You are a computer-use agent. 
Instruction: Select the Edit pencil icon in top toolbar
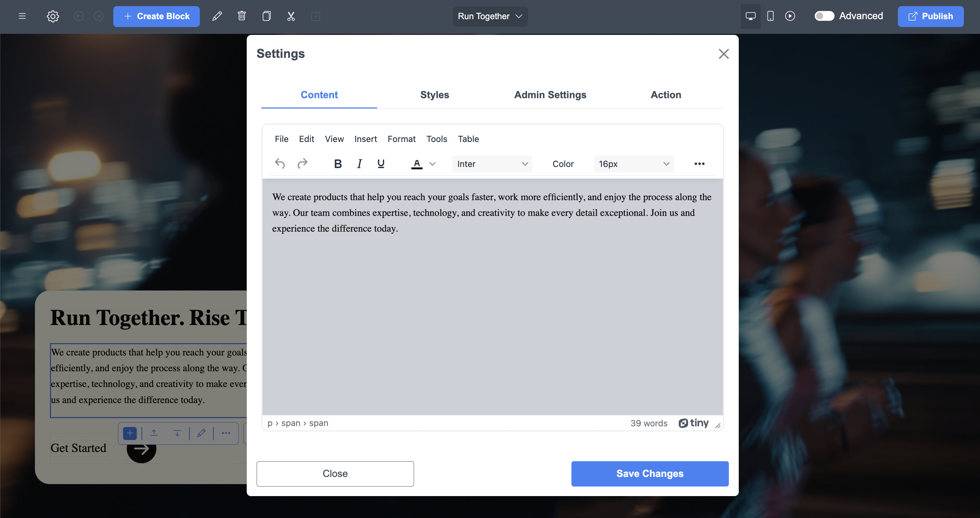pyautogui.click(x=217, y=16)
